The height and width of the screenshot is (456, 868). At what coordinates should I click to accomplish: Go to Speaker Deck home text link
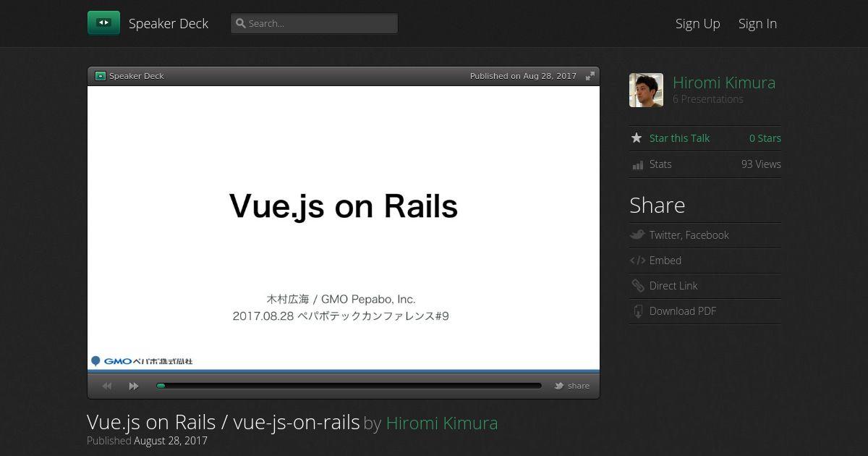pyautogui.click(x=169, y=23)
